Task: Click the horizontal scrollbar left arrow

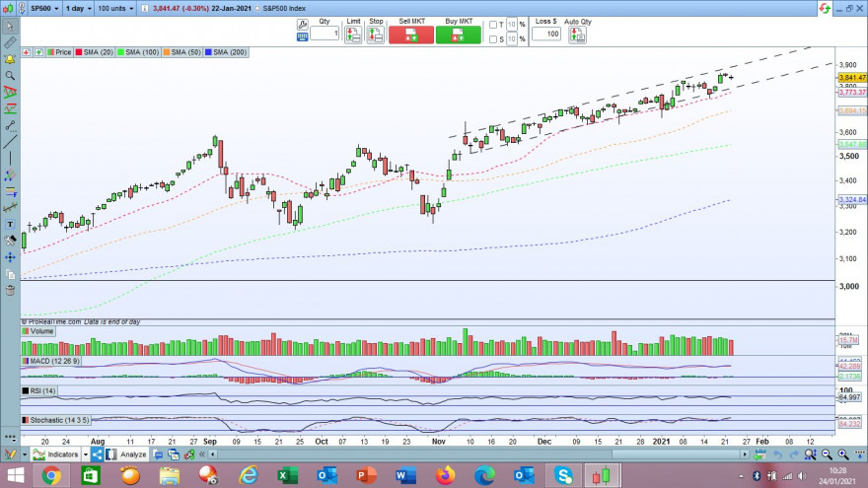Action: coord(213,454)
